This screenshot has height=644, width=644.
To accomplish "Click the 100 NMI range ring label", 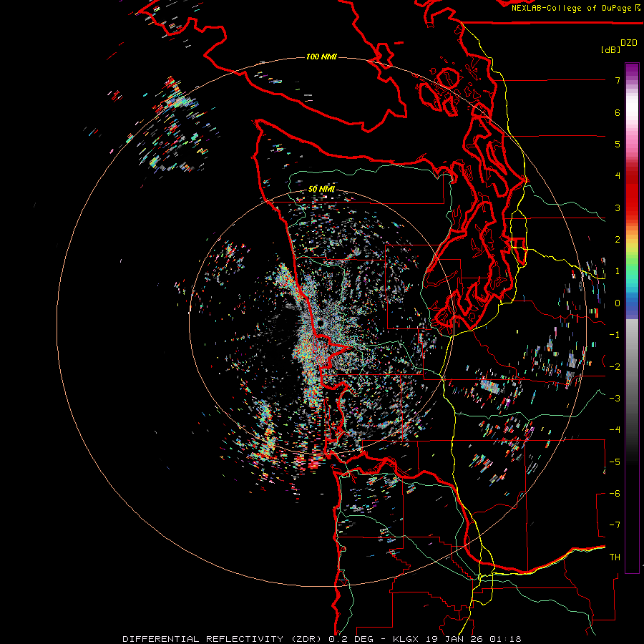I will click(321, 57).
